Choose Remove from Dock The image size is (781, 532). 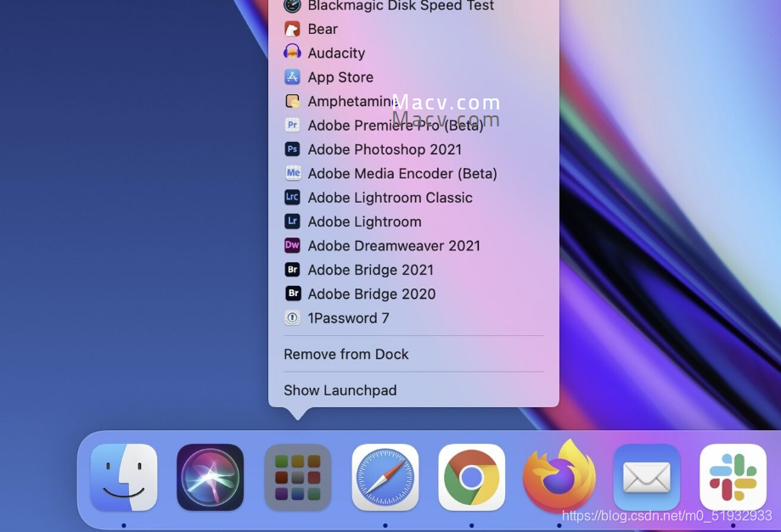346,354
